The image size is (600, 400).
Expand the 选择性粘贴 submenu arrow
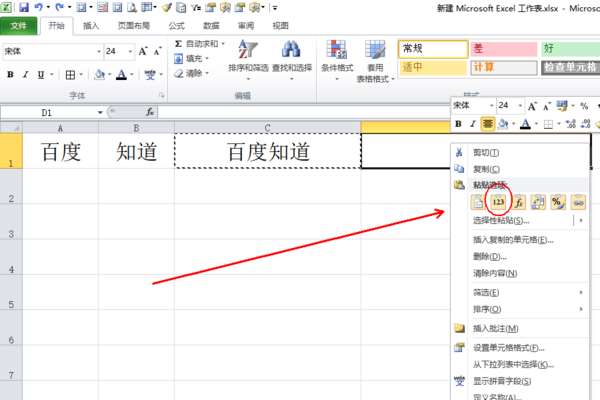(581, 220)
